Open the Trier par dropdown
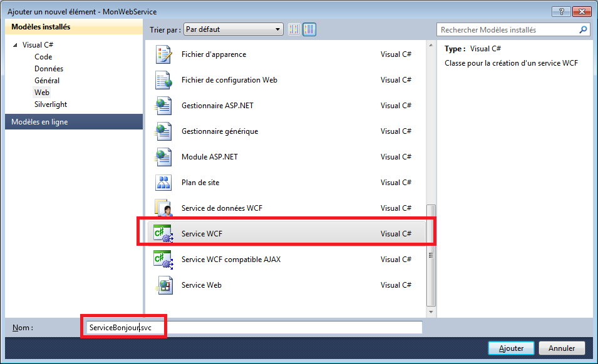Image resolution: width=598 pixels, height=364 pixels. point(234,29)
